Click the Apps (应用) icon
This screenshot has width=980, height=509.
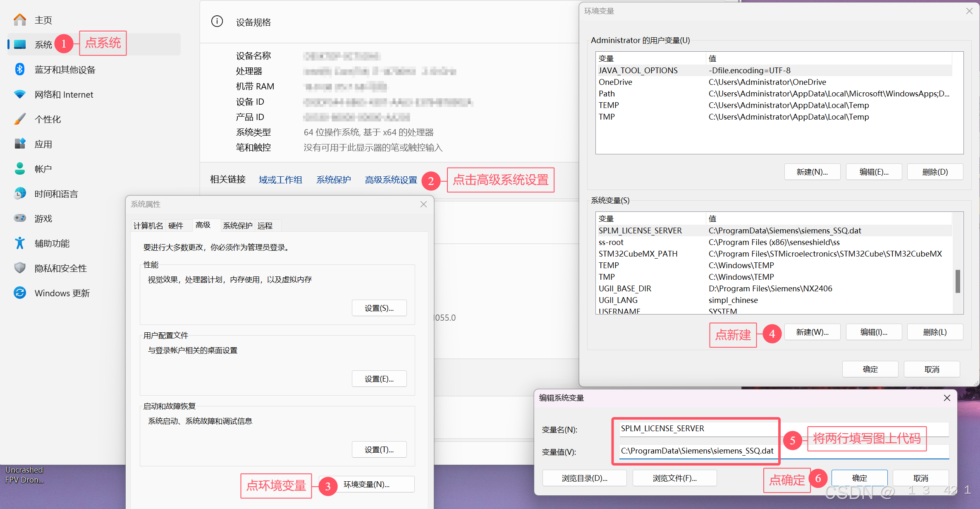point(19,144)
